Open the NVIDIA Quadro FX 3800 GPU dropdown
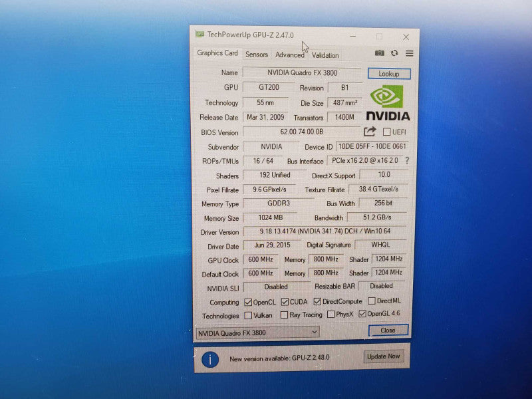This screenshot has height=399, width=532. 258,332
